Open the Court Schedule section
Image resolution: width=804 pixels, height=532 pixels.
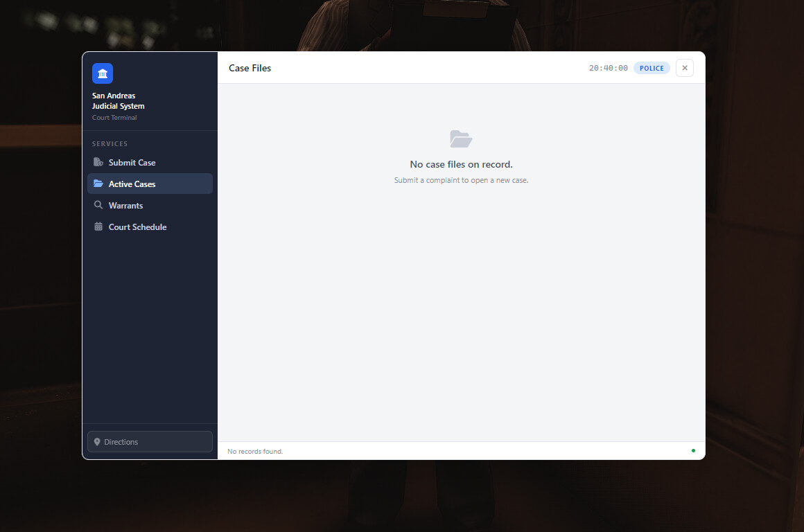150,227
